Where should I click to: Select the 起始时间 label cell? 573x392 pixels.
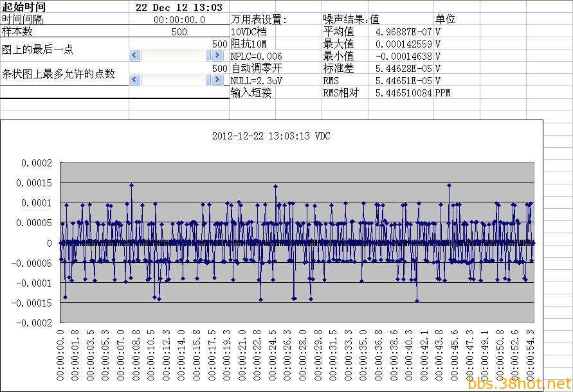click(x=64, y=7)
